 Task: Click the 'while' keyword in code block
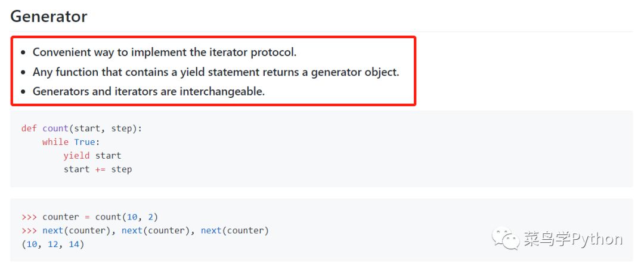click(x=55, y=142)
